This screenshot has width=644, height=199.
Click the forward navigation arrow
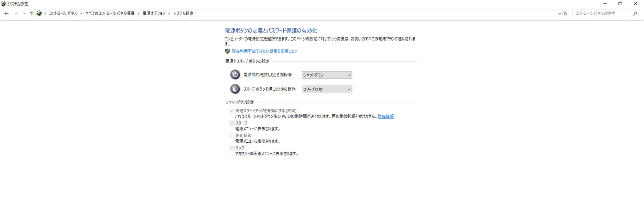click(x=16, y=13)
